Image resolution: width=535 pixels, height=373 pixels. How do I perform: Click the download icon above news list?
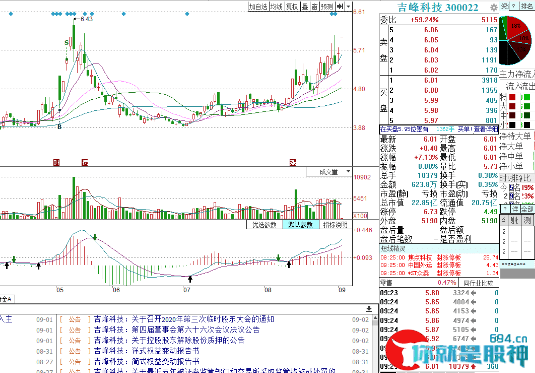click(x=369, y=309)
